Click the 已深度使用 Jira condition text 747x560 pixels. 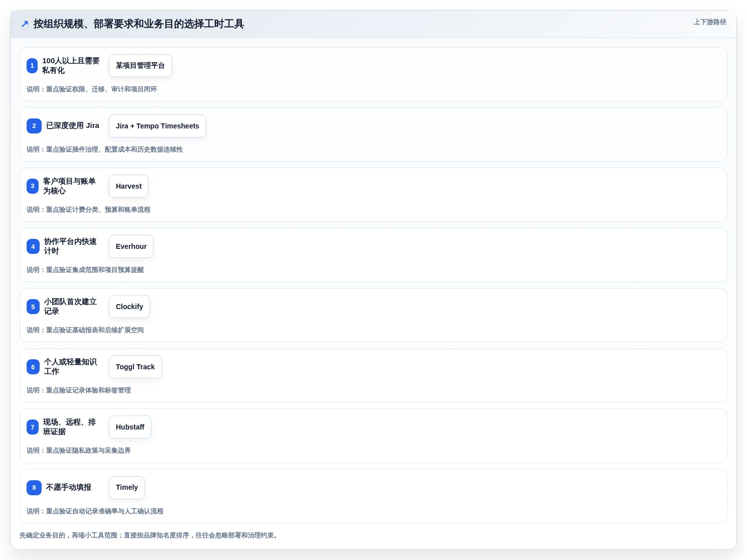tap(73, 125)
